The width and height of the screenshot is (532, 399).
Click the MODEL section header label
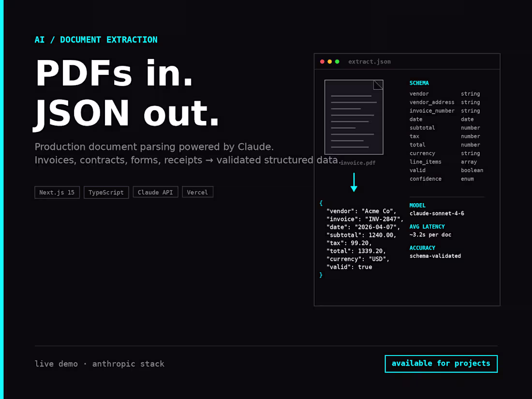click(x=417, y=205)
